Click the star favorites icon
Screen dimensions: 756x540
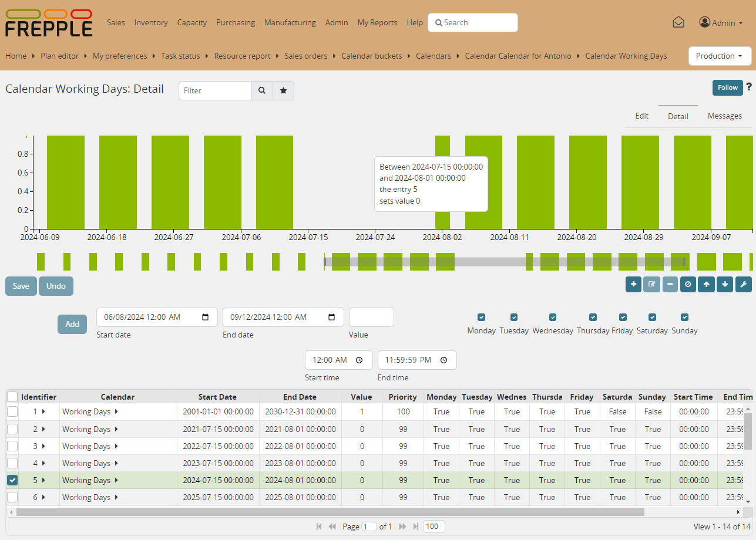click(284, 90)
